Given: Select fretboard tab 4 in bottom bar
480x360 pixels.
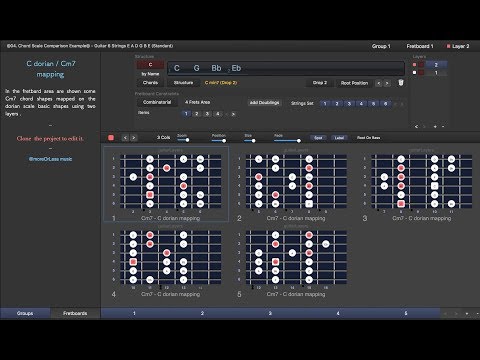Looking at the screenshot, I should tap(338, 313).
